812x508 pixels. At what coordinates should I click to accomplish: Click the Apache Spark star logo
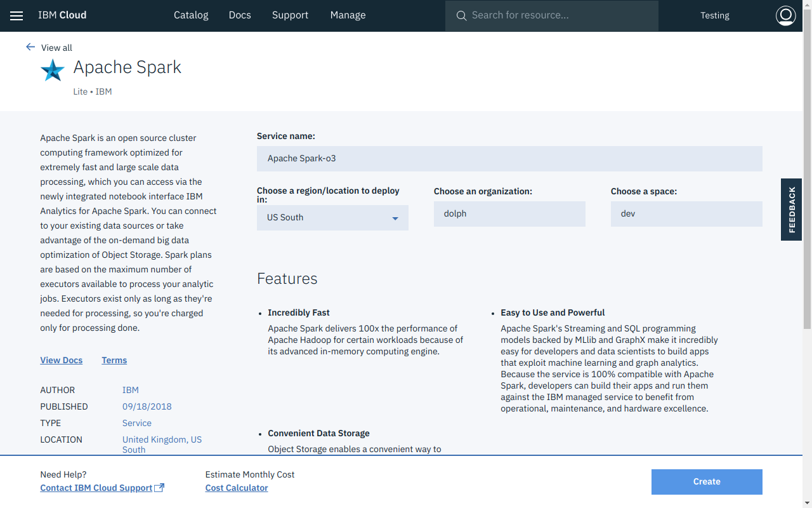53,70
